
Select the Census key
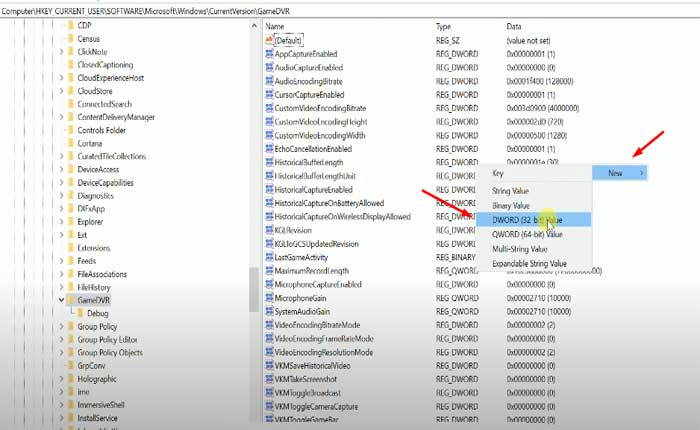point(88,39)
